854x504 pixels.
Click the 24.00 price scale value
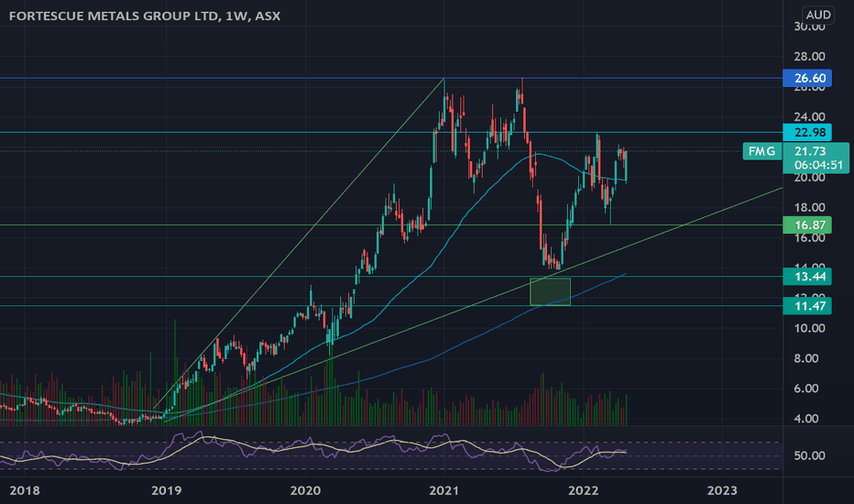pyautogui.click(x=809, y=116)
